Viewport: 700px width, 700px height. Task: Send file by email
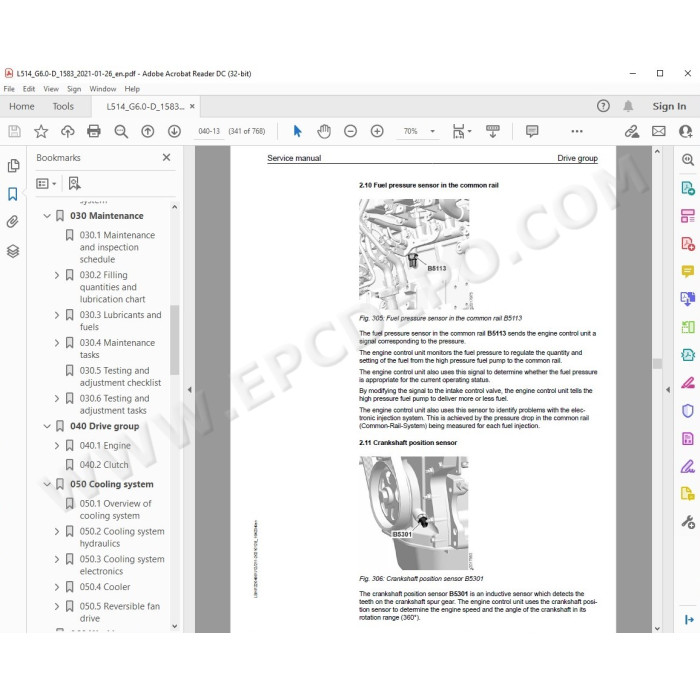tap(658, 131)
